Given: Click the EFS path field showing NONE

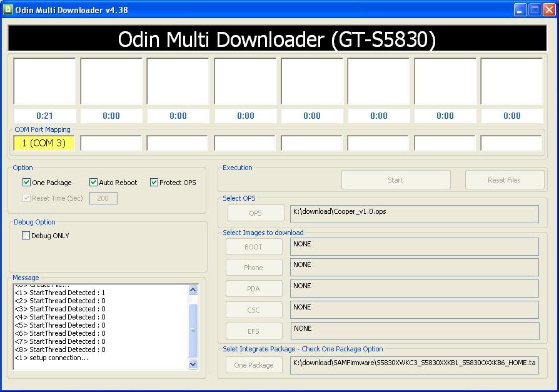Looking at the screenshot, I should pos(415,331).
